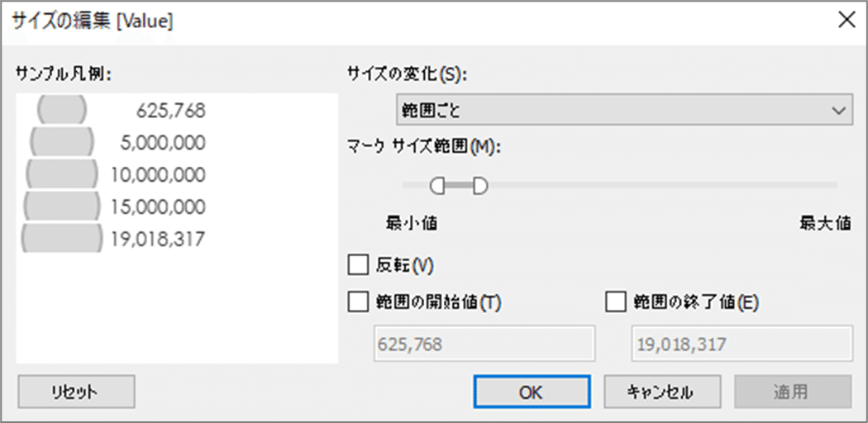Click the legend mark beside 625,768
Screen dimensions: 868x423
point(61,109)
